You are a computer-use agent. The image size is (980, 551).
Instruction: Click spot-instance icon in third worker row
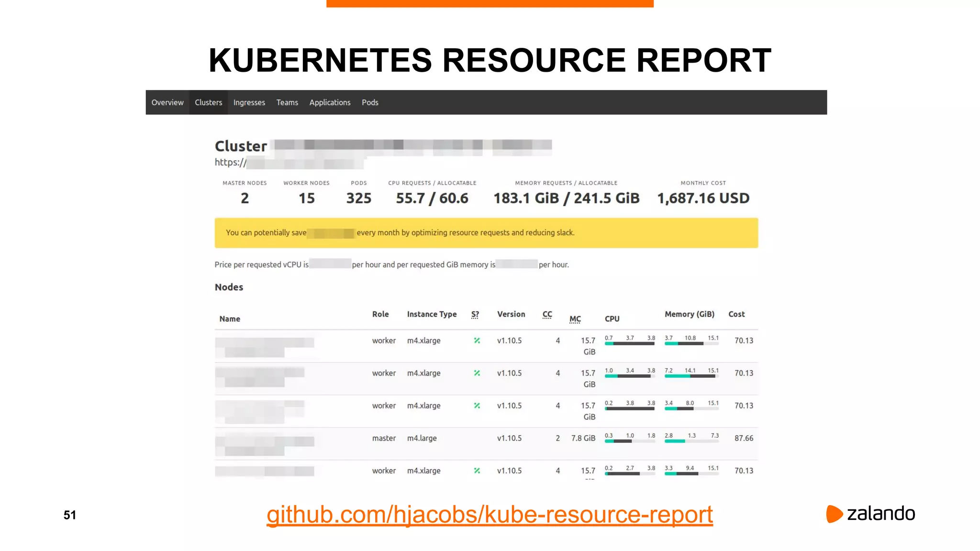point(477,406)
